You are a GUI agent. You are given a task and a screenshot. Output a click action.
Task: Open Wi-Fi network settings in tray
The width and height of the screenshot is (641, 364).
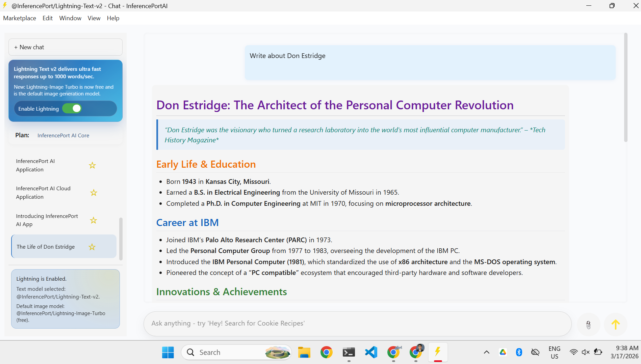click(x=573, y=352)
